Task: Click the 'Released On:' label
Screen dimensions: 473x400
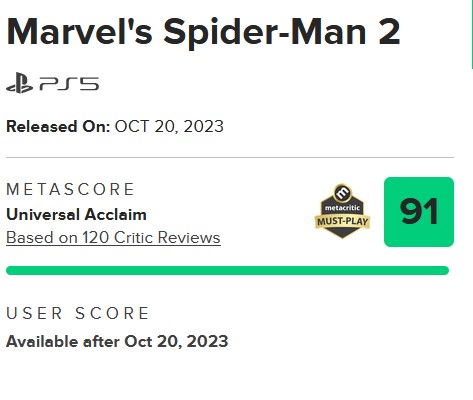Action: pyautogui.click(x=58, y=127)
